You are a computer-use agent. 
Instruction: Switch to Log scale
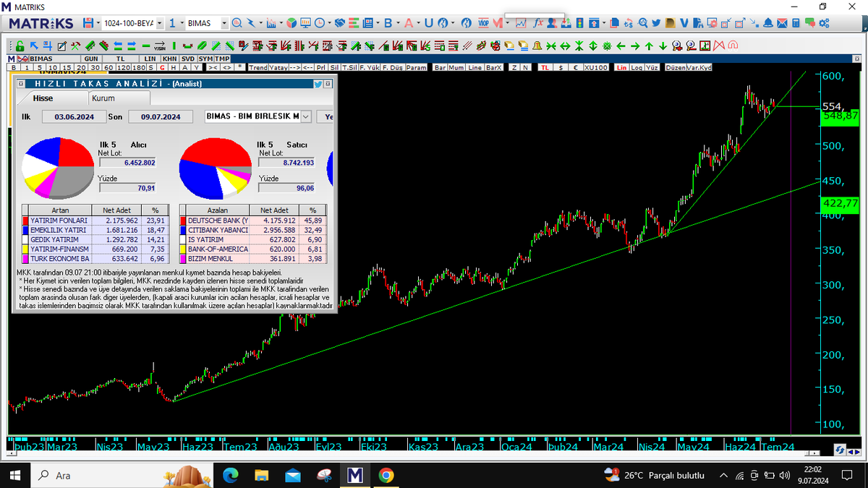point(637,67)
